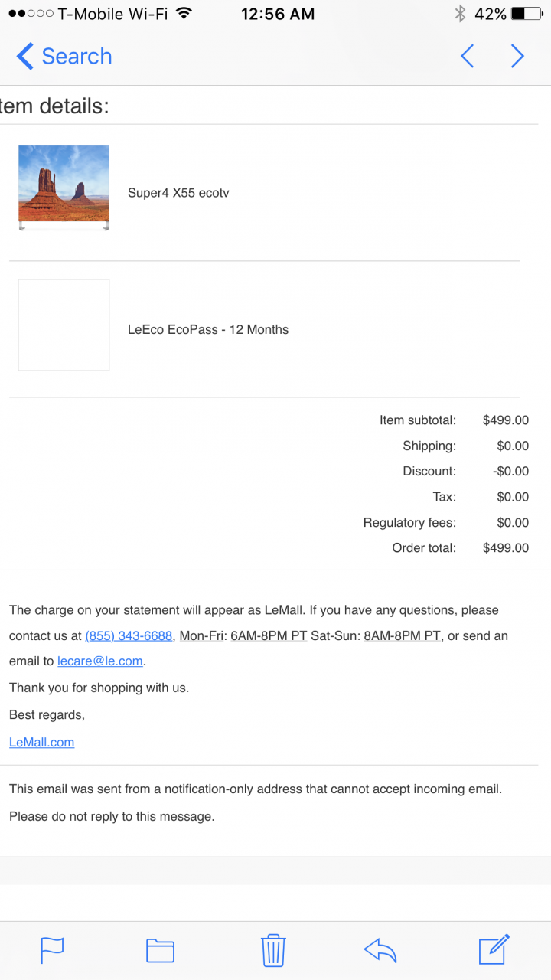This screenshot has height=980, width=551.
Task: Tap the LeEco EcoPass blank thumbnail
Action: tap(64, 325)
